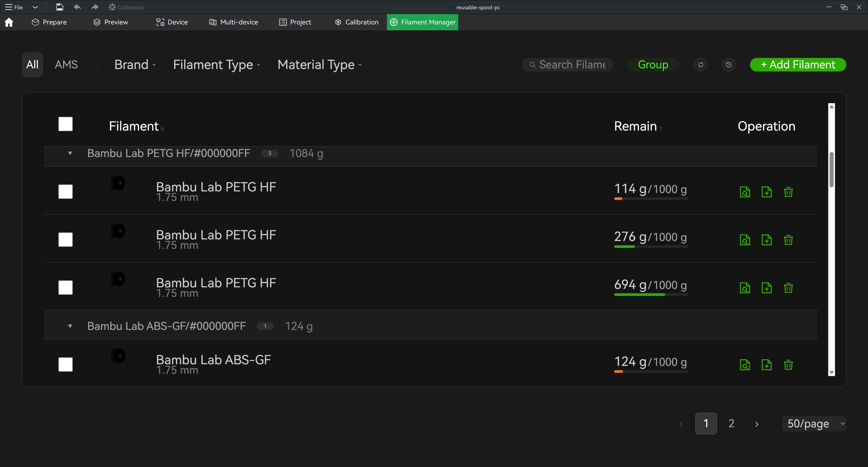Image resolution: width=868 pixels, height=467 pixels.
Task: Toggle the Group view button
Action: tap(653, 65)
